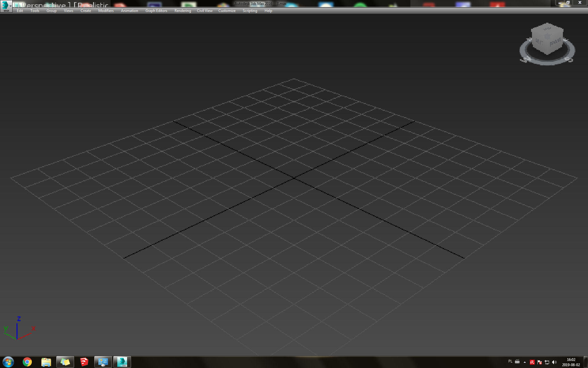The height and width of the screenshot is (368, 588).
Task: Open the Civil View menu
Action: 204,10
